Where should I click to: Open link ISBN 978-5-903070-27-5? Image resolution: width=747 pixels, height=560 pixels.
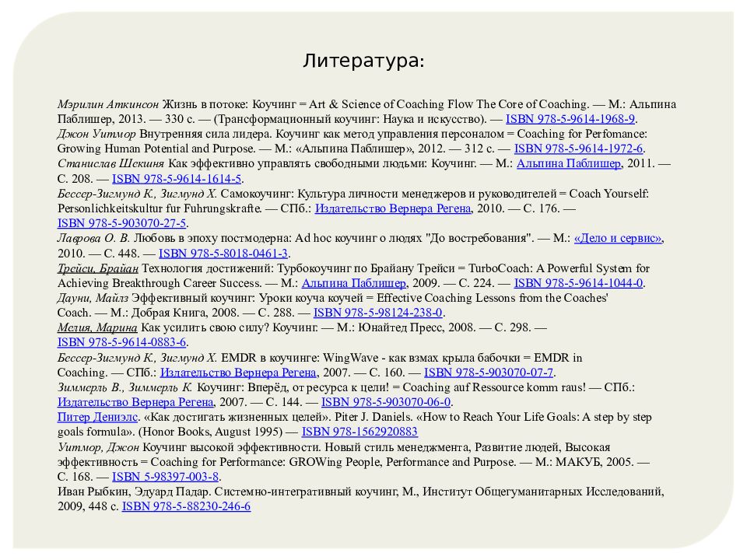(x=121, y=223)
